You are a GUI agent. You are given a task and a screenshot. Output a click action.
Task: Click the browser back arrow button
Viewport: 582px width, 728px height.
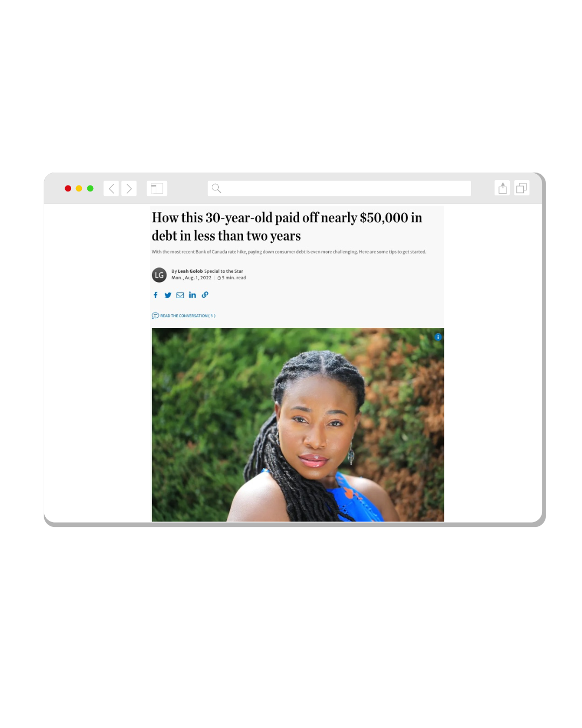pyautogui.click(x=111, y=188)
